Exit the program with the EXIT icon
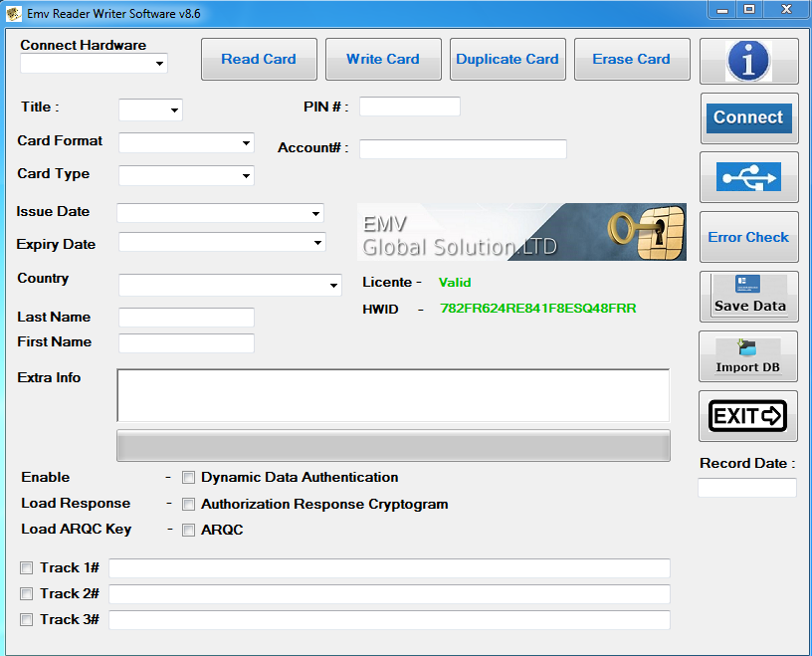The height and width of the screenshot is (656, 812). [747, 416]
